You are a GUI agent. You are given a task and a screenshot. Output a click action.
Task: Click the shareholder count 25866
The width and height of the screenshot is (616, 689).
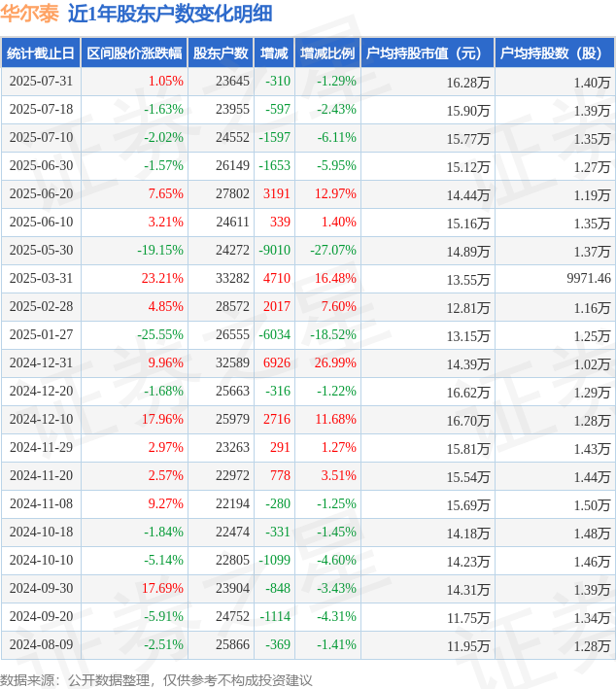point(232,644)
